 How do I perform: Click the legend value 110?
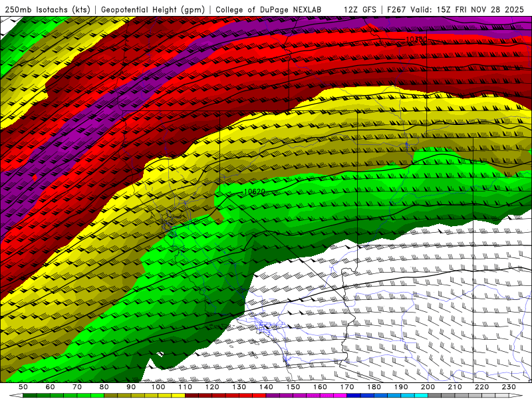coord(185,387)
